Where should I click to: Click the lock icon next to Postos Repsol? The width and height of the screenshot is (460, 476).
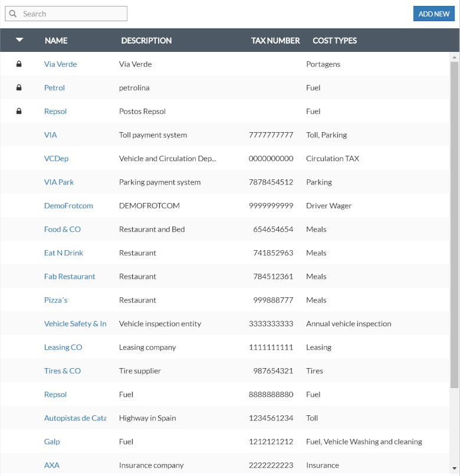pyautogui.click(x=19, y=111)
